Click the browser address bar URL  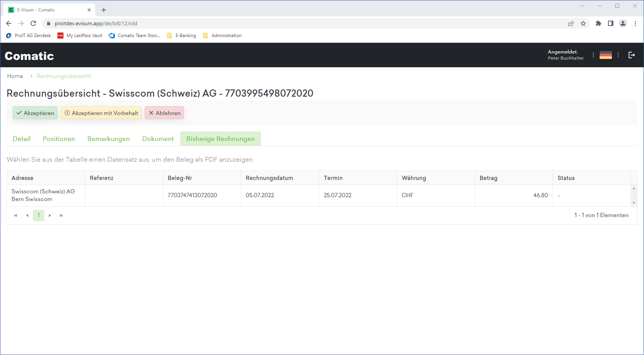tap(96, 23)
